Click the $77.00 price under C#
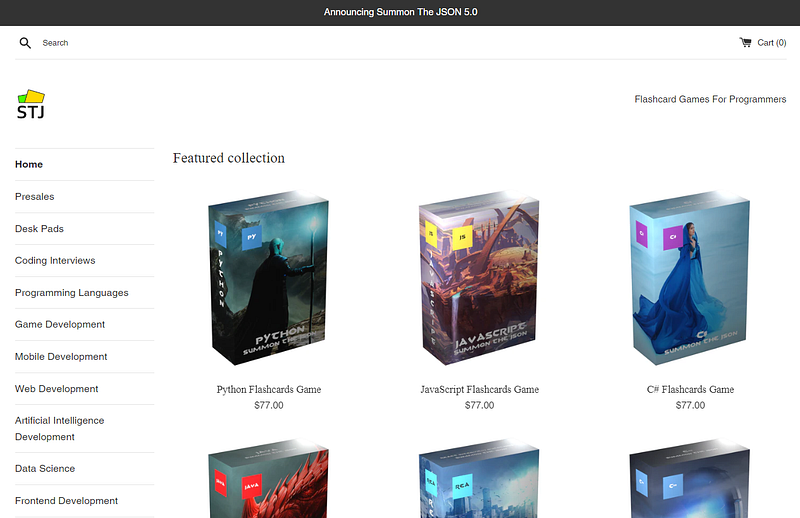The height and width of the screenshot is (518, 800). [x=690, y=405]
